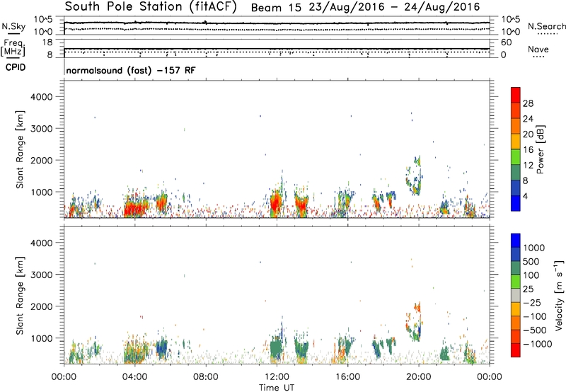Click the 2000 tick label on the velocity panel
Viewport: 566px width, 392px height.
coord(41,306)
